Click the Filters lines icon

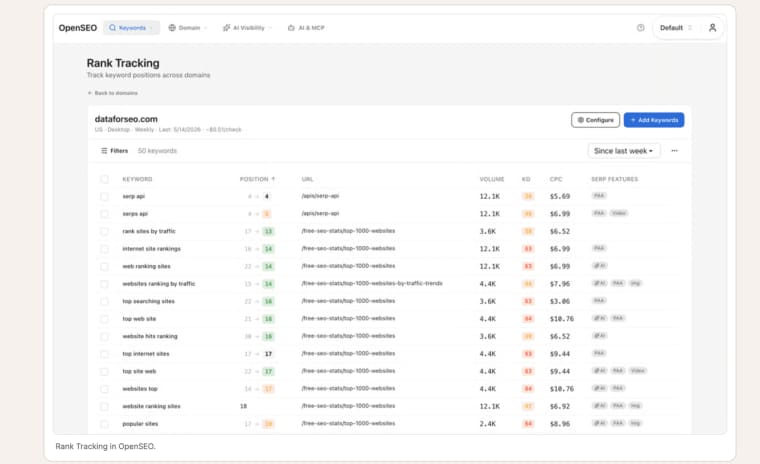[x=104, y=151]
